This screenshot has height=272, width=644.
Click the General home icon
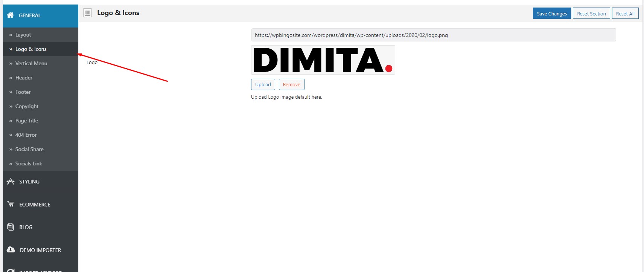(x=11, y=15)
